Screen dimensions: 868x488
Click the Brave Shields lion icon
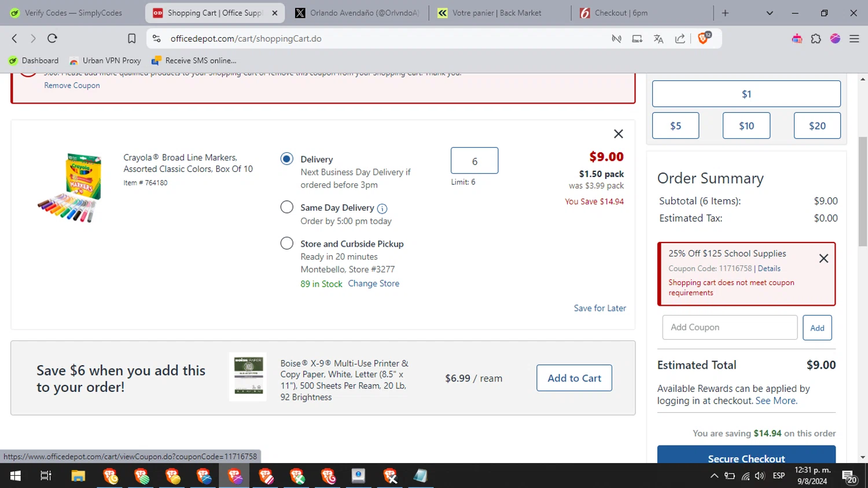click(704, 38)
